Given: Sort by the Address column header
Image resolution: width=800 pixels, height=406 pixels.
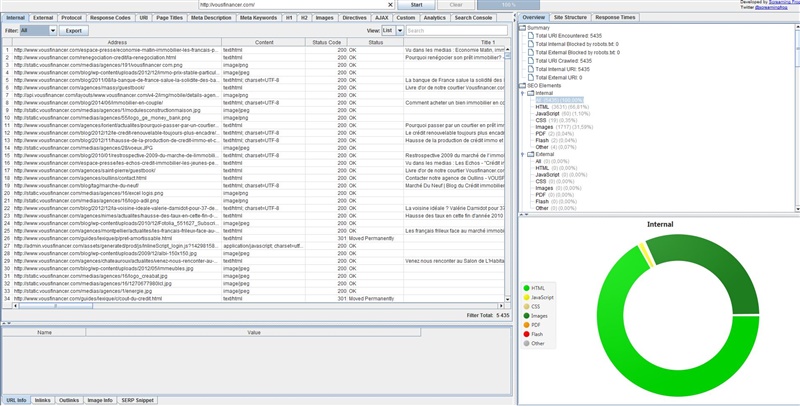Looking at the screenshot, I should click(117, 42).
